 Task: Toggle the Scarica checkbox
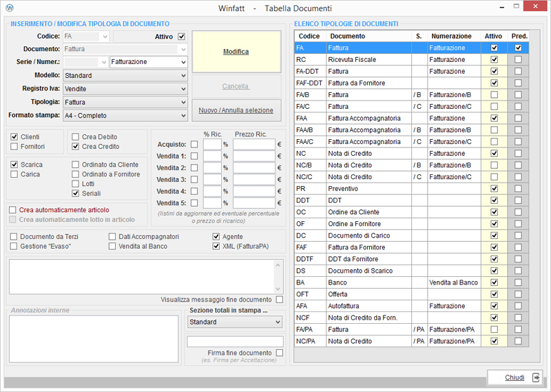coord(14,165)
